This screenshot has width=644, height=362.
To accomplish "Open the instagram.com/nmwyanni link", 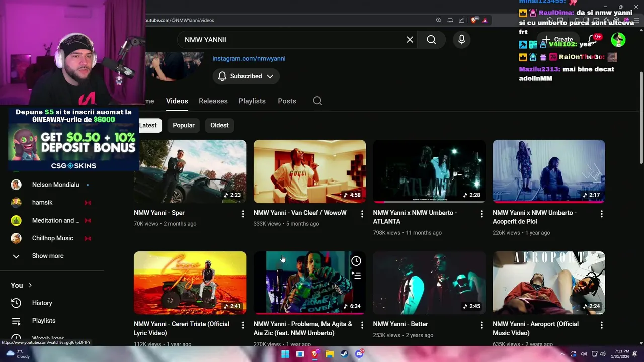I will pos(249,58).
